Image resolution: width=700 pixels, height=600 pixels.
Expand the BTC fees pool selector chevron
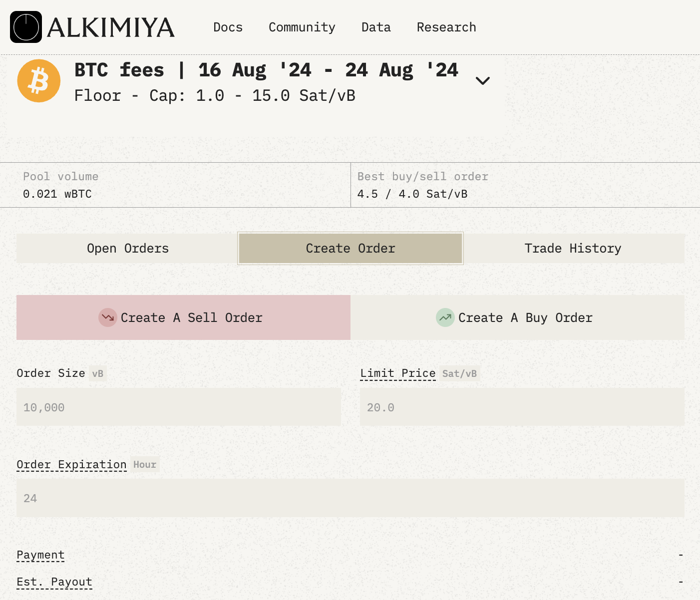(483, 80)
